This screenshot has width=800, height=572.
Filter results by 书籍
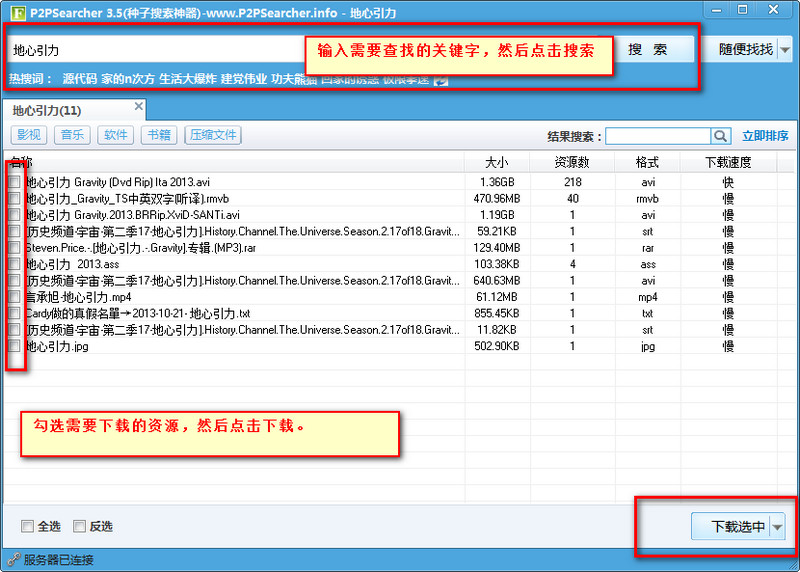click(159, 135)
